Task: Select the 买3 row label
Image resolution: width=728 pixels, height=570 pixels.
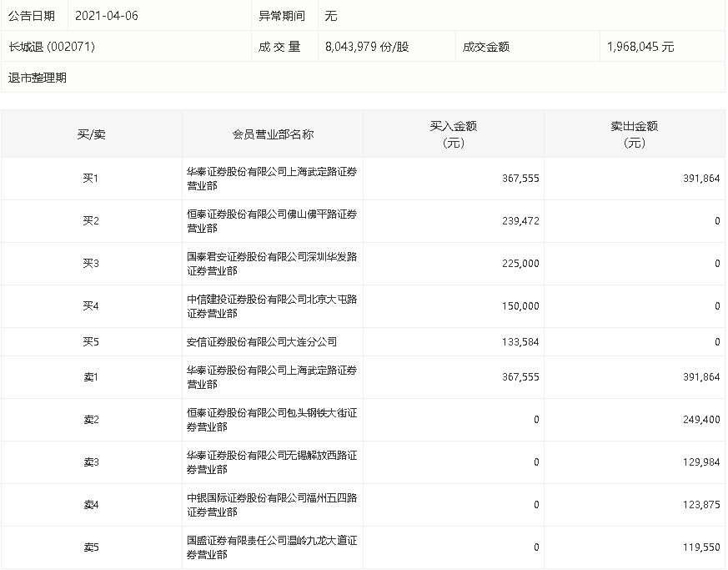Action: pos(91,264)
